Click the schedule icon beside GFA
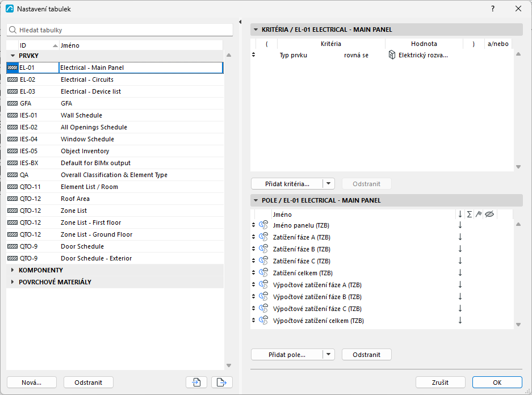The image size is (532, 395). click(12, 103)
